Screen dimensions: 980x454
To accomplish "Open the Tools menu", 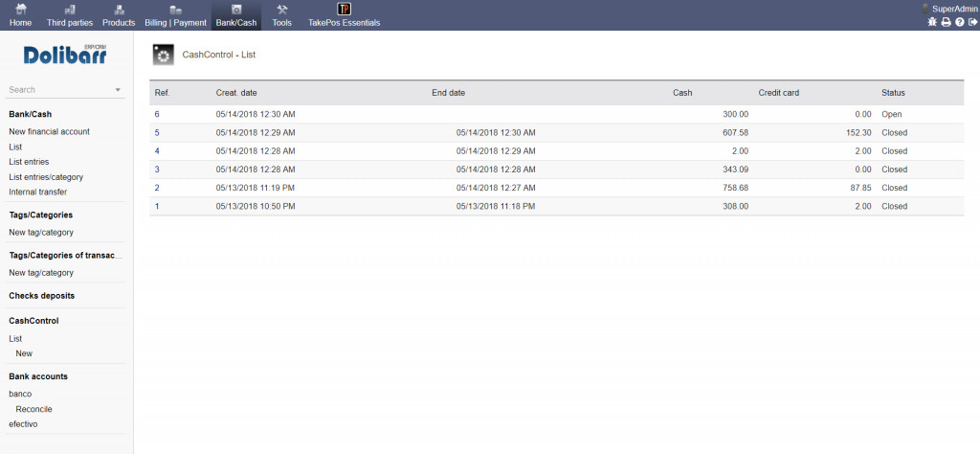I will coord(281,15).
